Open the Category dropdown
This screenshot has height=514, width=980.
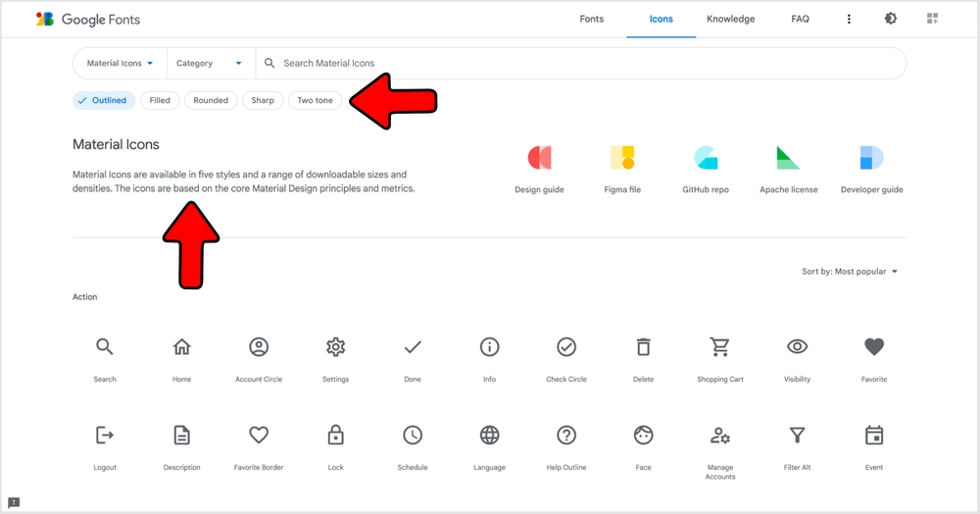(x=210, y=63)
